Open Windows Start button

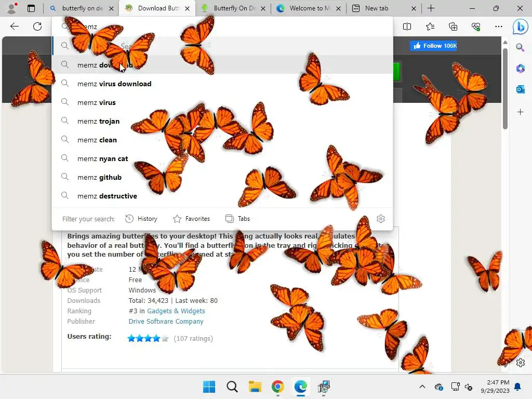pos(209,387)
